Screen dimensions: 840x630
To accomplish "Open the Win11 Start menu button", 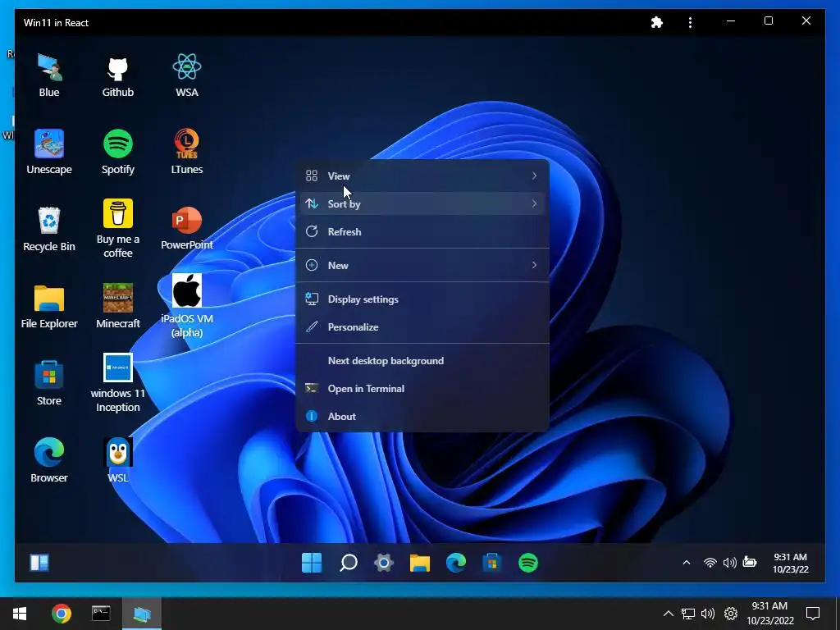I will pyautogui.click(x=312, y=563).
